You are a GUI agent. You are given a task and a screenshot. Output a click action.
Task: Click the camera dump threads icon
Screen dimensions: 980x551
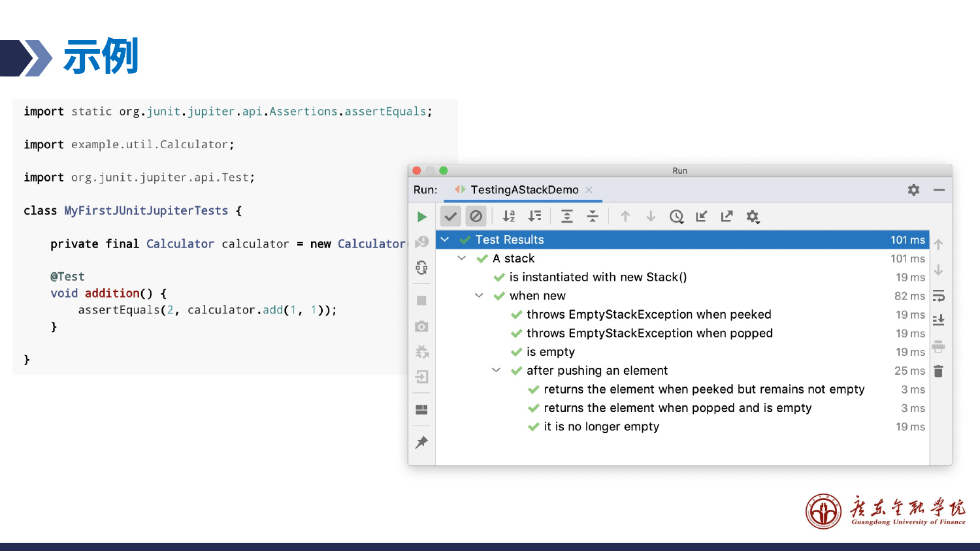[422, 326]
